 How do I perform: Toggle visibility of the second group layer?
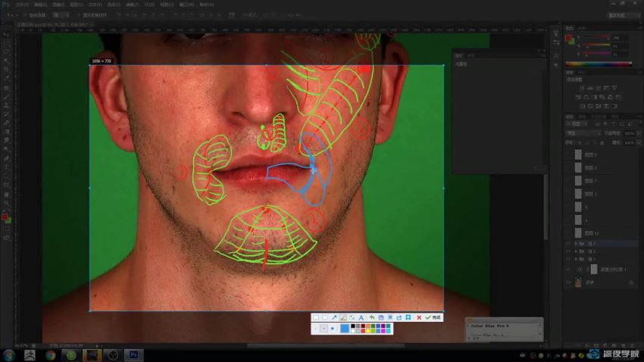click(568, 251)
